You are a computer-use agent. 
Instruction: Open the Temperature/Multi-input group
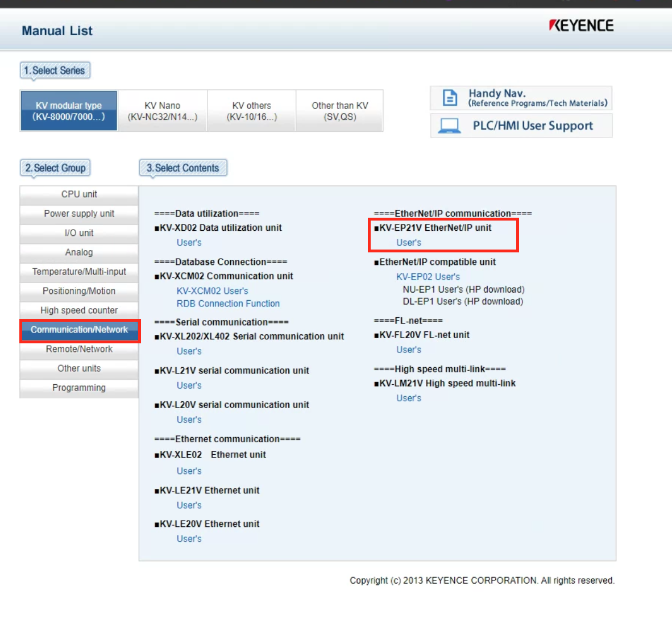tap(79, 272)
